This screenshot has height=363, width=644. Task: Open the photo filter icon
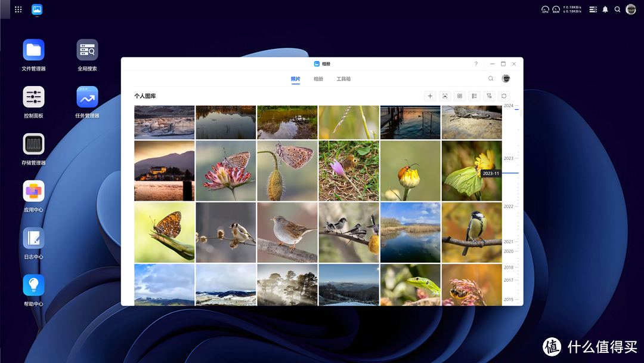(489, 96)
